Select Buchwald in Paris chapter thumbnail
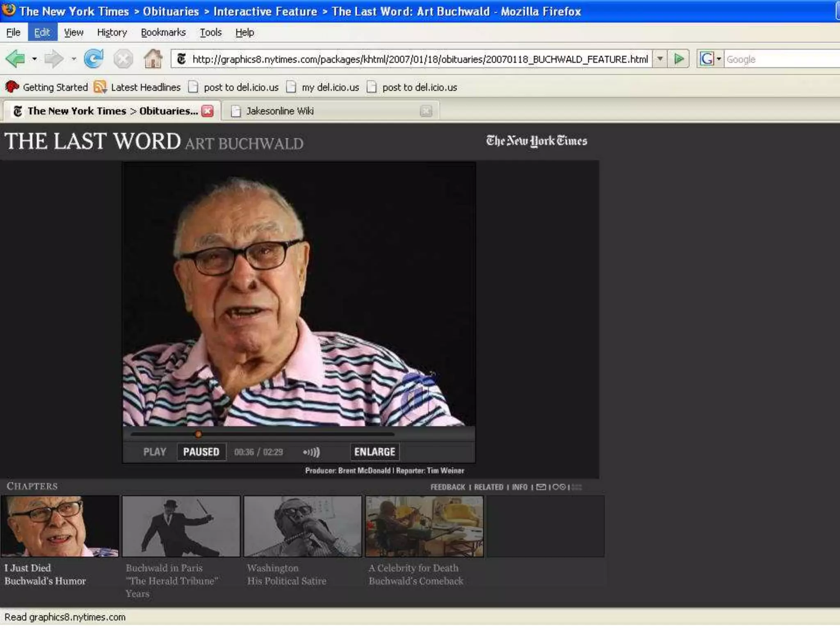This screenshot has height=630, width=840. pos(181,526)
